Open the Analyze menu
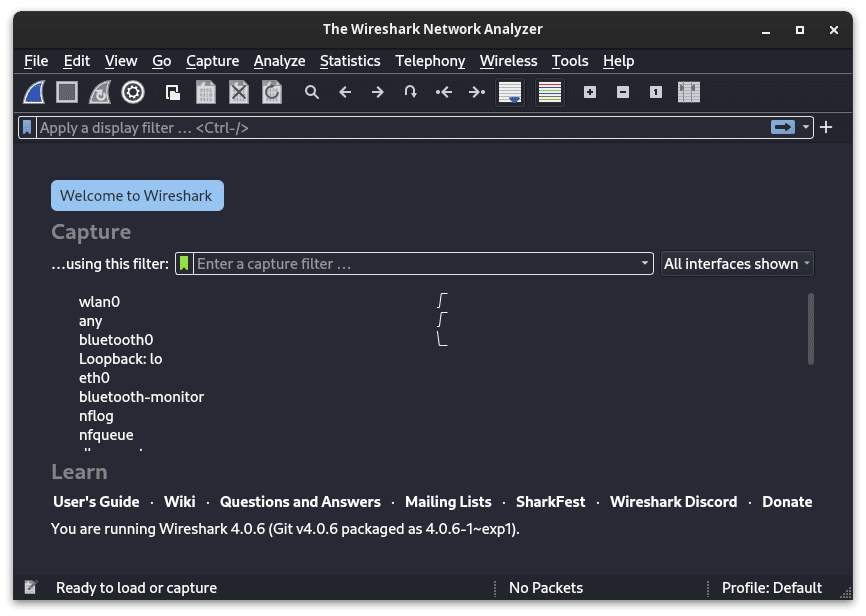 coord(279,61)
